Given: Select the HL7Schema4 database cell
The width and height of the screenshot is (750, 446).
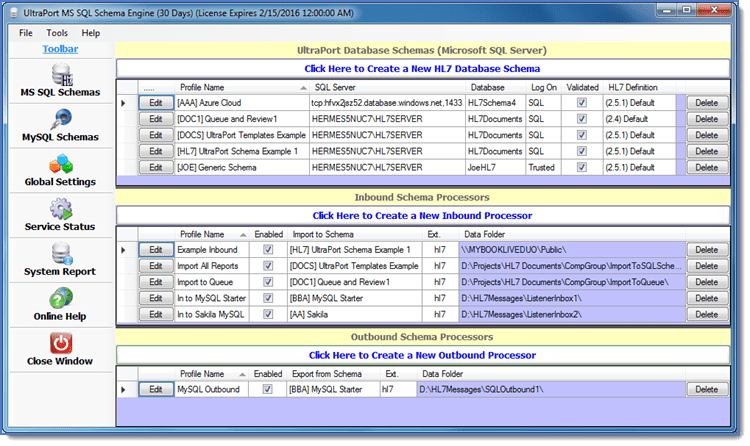Looking at the screenshot, I should click(495, 103).
